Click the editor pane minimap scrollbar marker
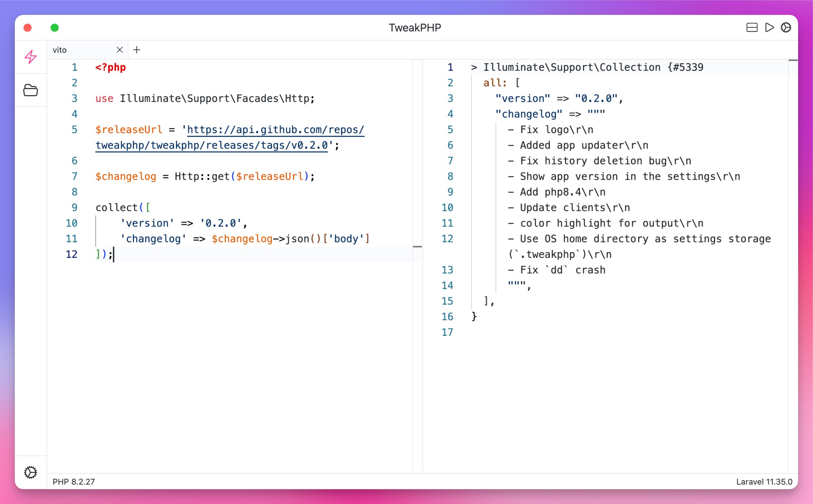Image resolution: width=813 pixels, height=504 pixels. 418,247
